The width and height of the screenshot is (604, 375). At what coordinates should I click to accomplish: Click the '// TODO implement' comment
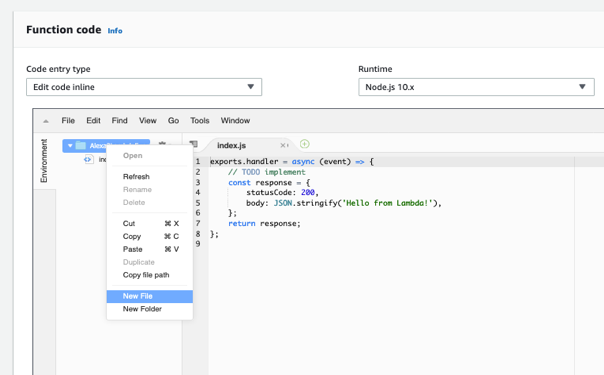tap(267, 172)
